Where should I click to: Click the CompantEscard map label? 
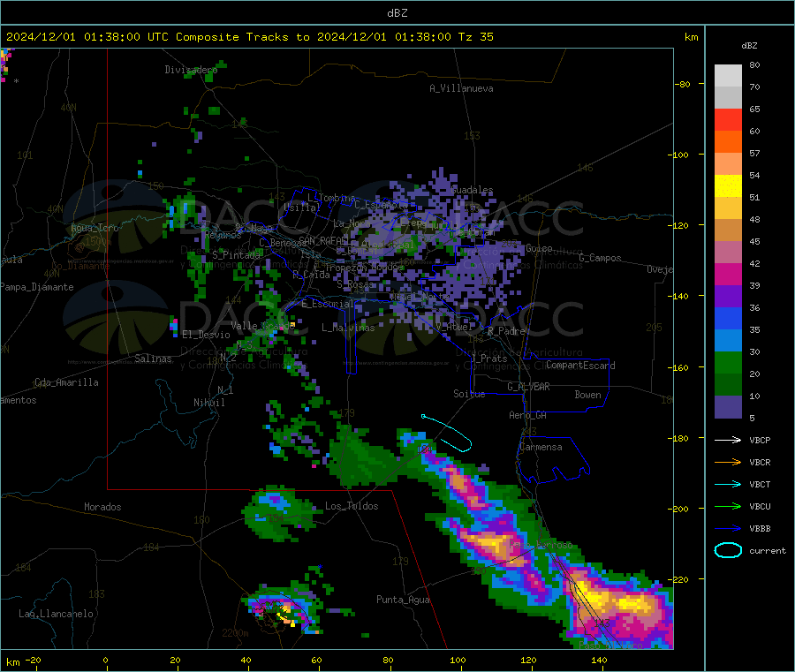(580, 366)
